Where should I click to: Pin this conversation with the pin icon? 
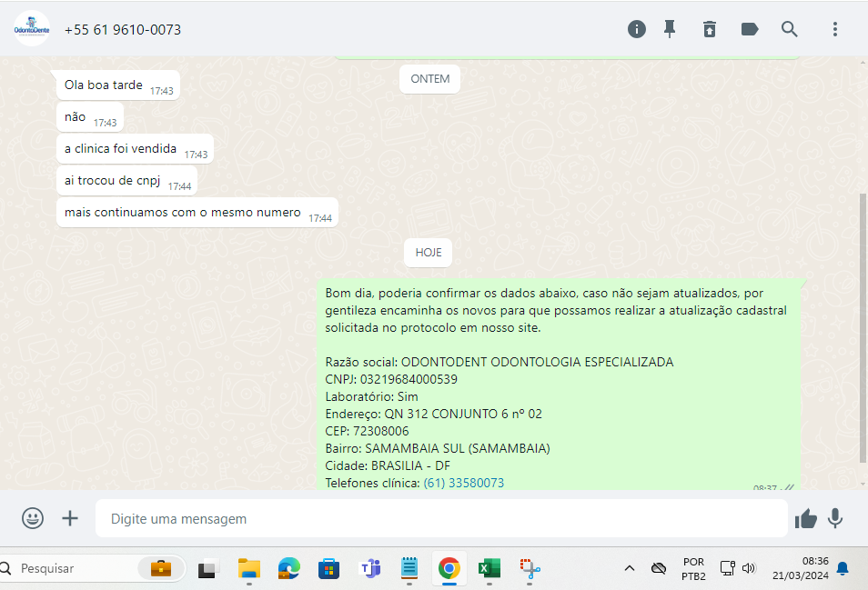[x=670, y=29]
